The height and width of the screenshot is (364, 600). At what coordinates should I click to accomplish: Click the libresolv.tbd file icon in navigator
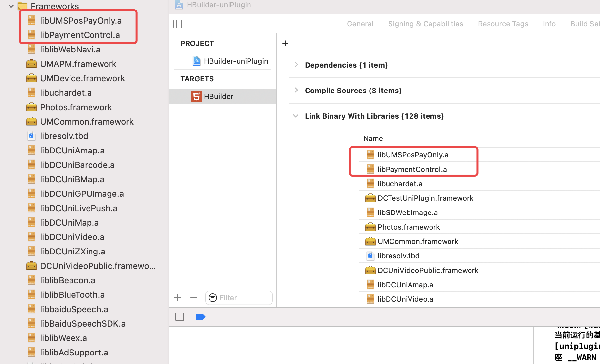point(31,136)
